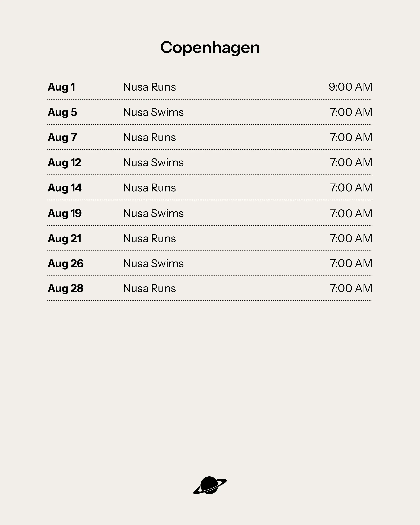Open Nusa Swims event on Aug 5
420x525 pixels.
pos(153,112)
